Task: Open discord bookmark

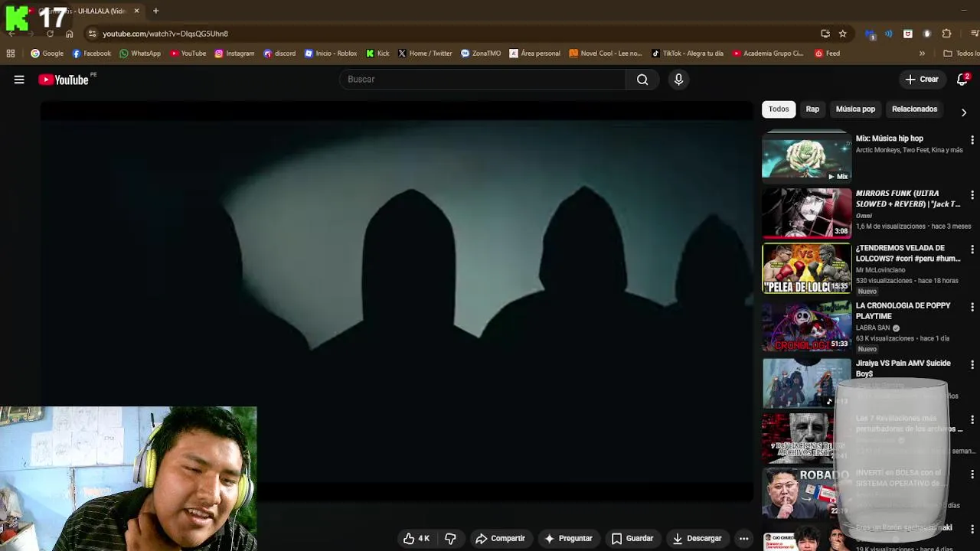Action: click(279, 54)
